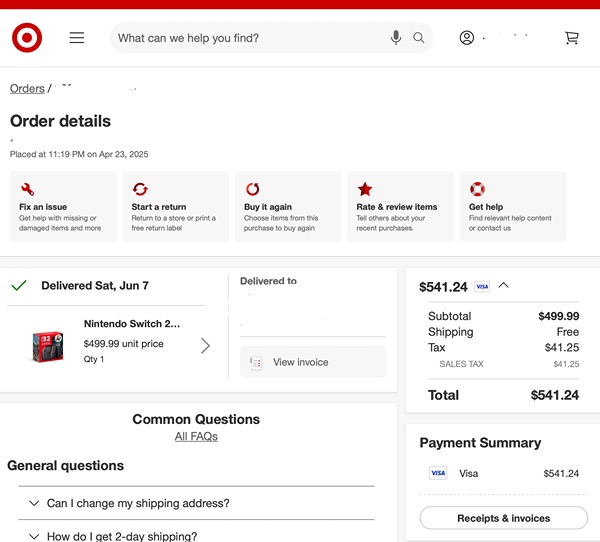The image size is (600, 542).
Task: Click 'Receipts & invoices' button
Action: (x=504, y=518)
